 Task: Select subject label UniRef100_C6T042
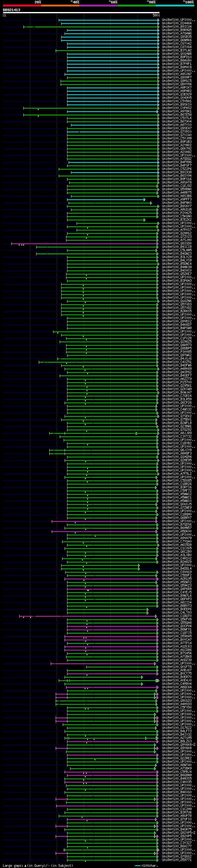tap(177, 43)
